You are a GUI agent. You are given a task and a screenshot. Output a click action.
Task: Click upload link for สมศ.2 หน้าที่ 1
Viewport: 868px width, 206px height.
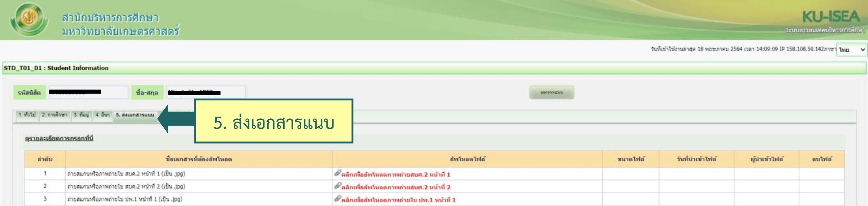point(396,175)
